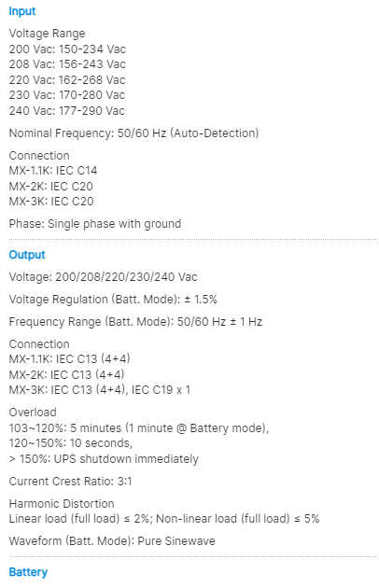This screenshot has width=379, height=588.
Task: Select the Voltage Range label
Action: pos(47,34)
